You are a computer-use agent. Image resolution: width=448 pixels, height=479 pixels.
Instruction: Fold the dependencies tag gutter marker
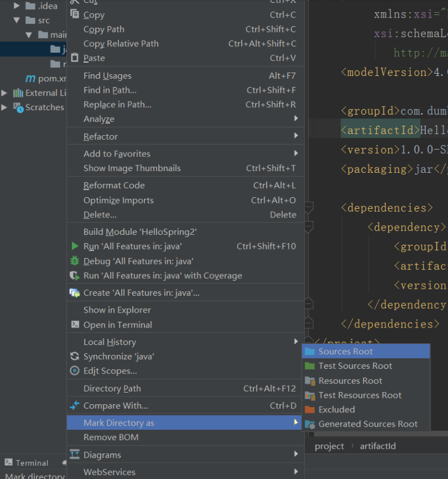pyautogui.click(x=309, y=208)
